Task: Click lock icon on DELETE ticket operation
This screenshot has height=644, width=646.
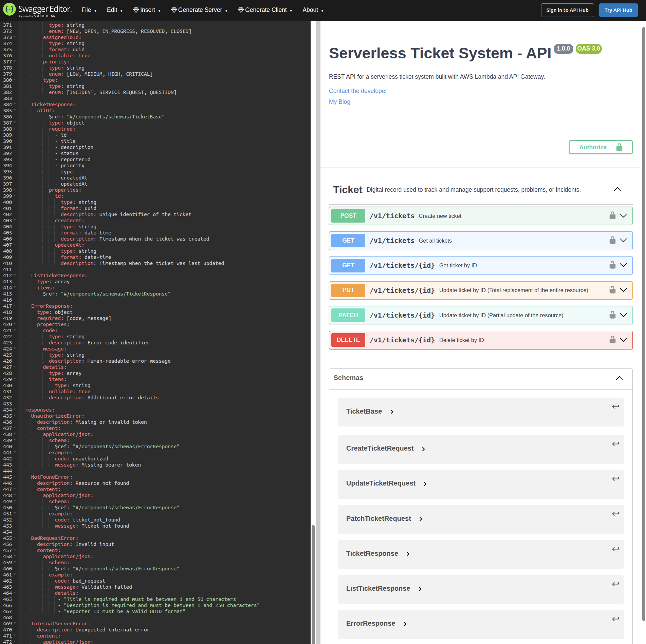Action: click(612, 340)
